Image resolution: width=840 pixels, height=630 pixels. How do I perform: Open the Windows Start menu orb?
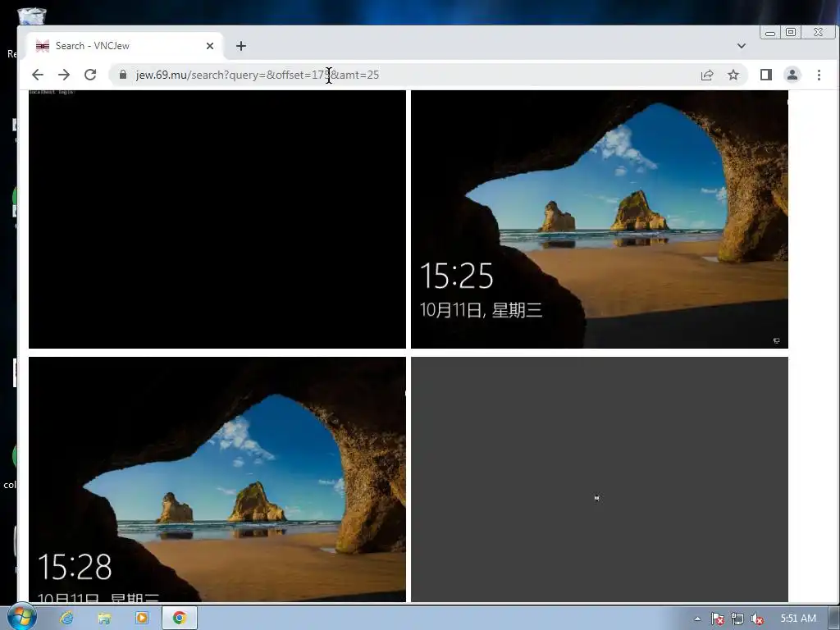coord(21,617)
